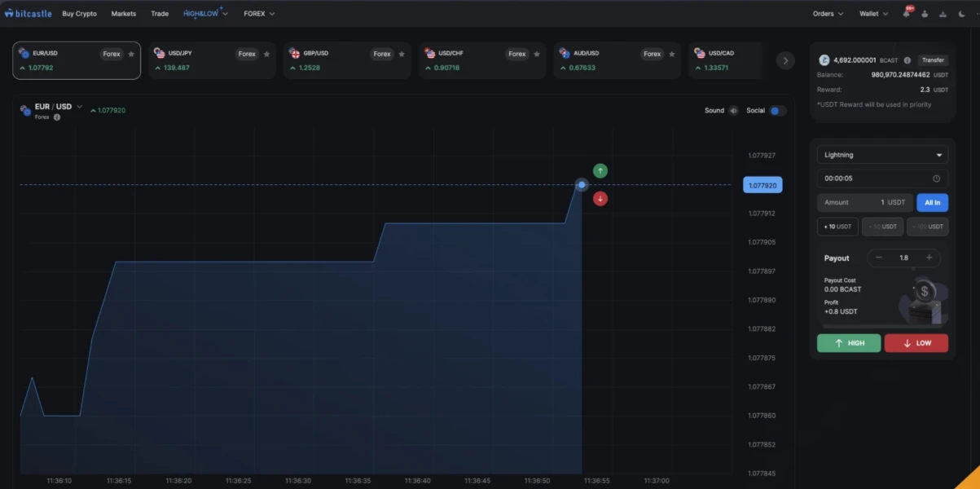Increase payout with the plus stepper
Screen dimensions: 980x489
tap(929, 258)
